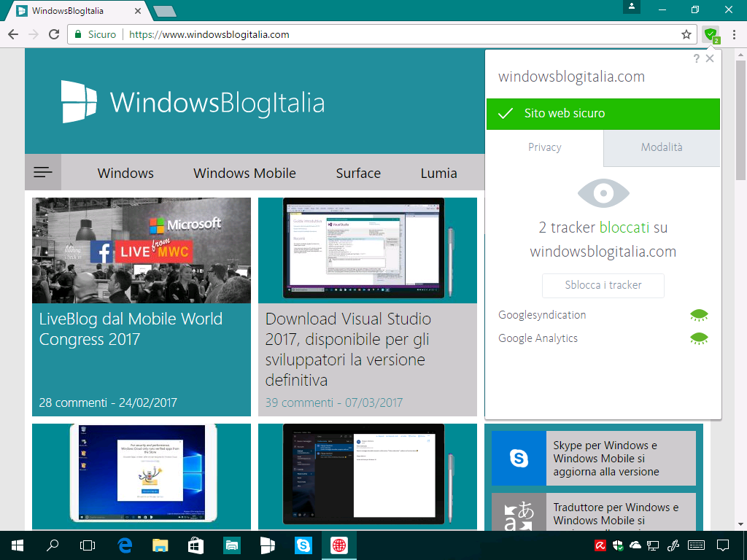Click the Traduttore translator tile icon
Image resolution: width=747 pixels, height=560 pixels.
[x=519, y=512]
